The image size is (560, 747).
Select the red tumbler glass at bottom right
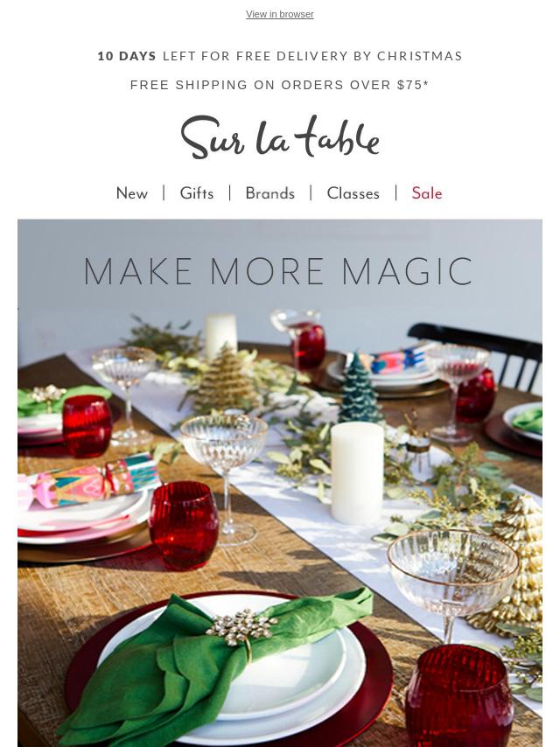(x=459, y=696)
